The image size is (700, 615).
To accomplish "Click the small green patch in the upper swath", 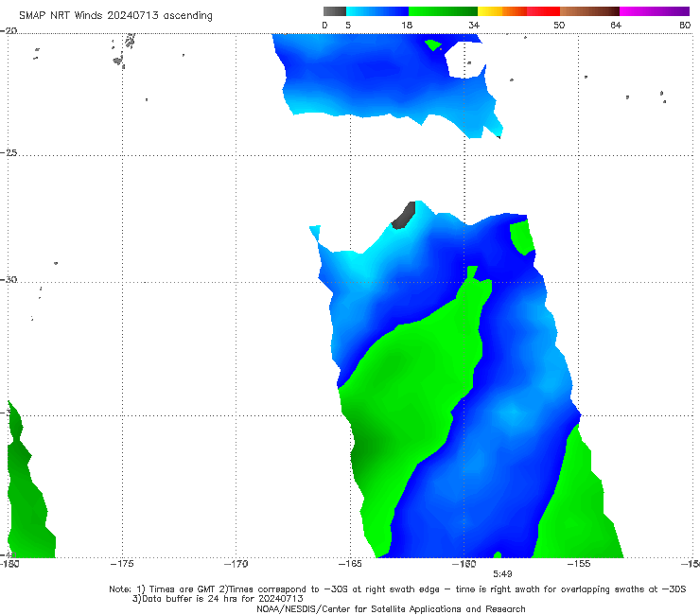I will (432, 44).
